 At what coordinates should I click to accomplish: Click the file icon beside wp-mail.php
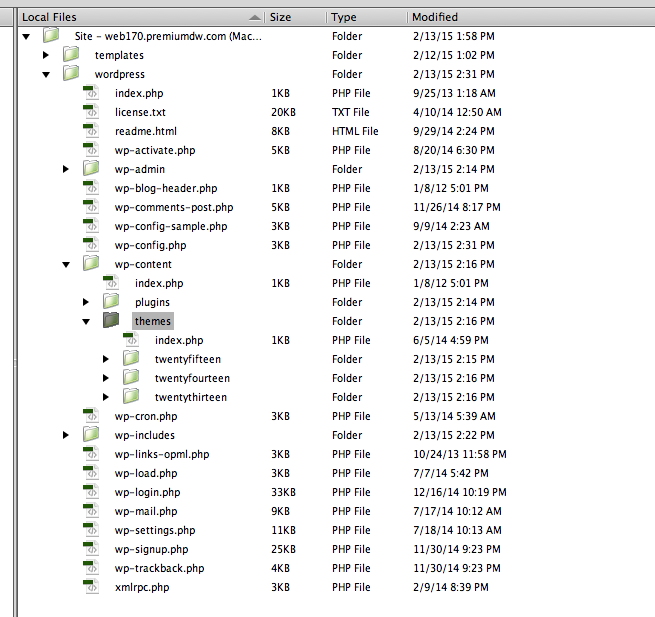[91, 510]
